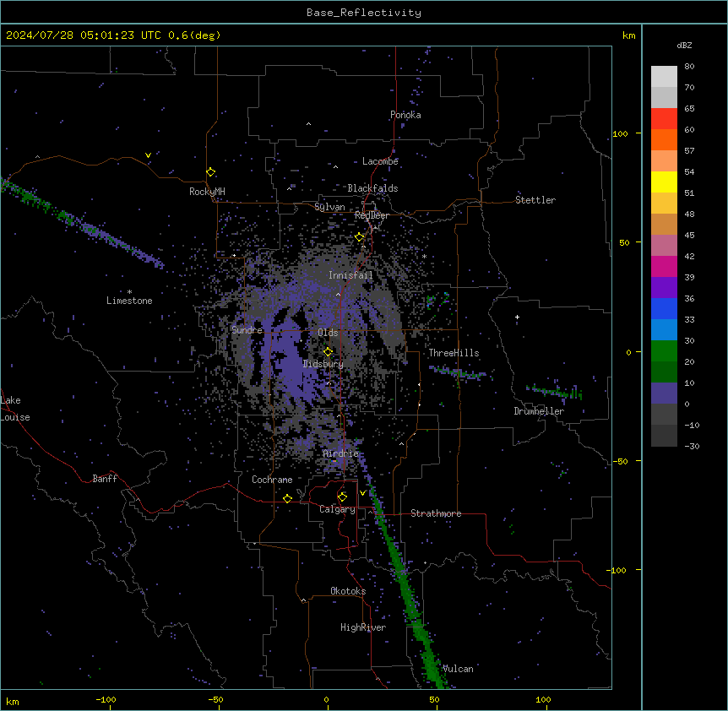
Task: Click the Lake Louise label
Action: tap(15, 409)
